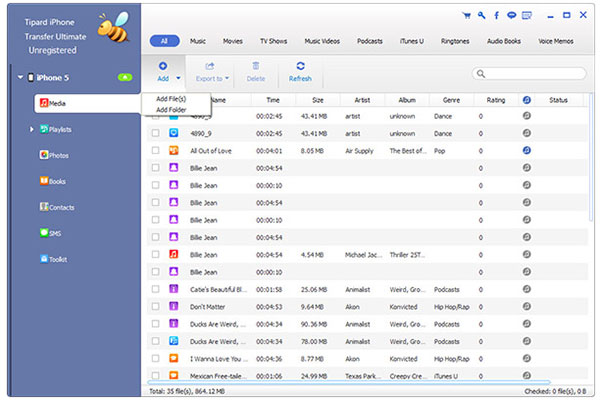Click the horizontal scrollbar below the list

coord(349,382)
